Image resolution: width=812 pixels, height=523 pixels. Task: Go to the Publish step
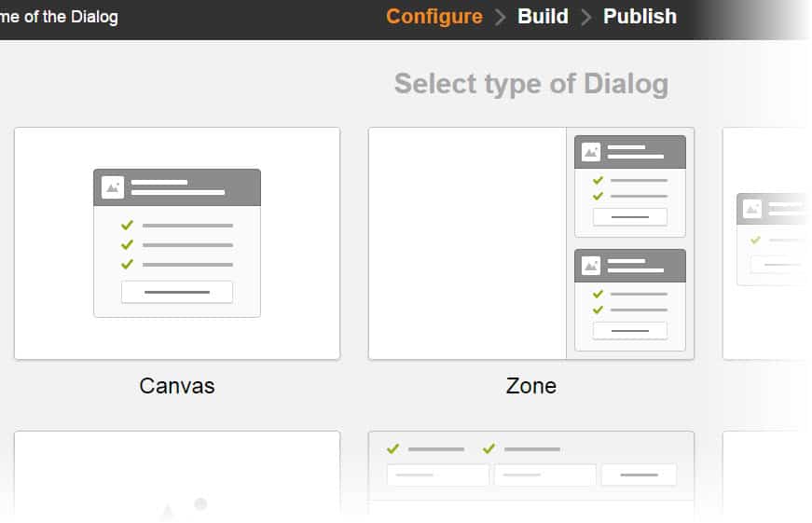tap(640, 17)
